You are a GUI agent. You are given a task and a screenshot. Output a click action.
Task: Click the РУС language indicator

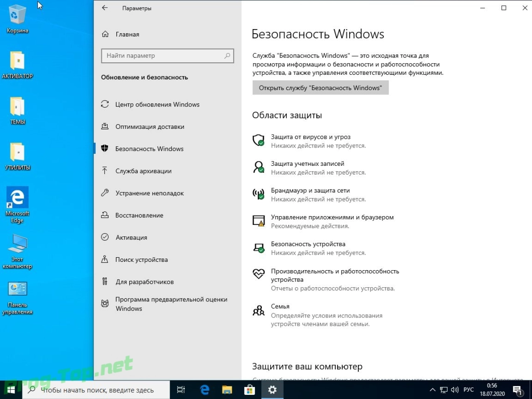coord(468,390)
